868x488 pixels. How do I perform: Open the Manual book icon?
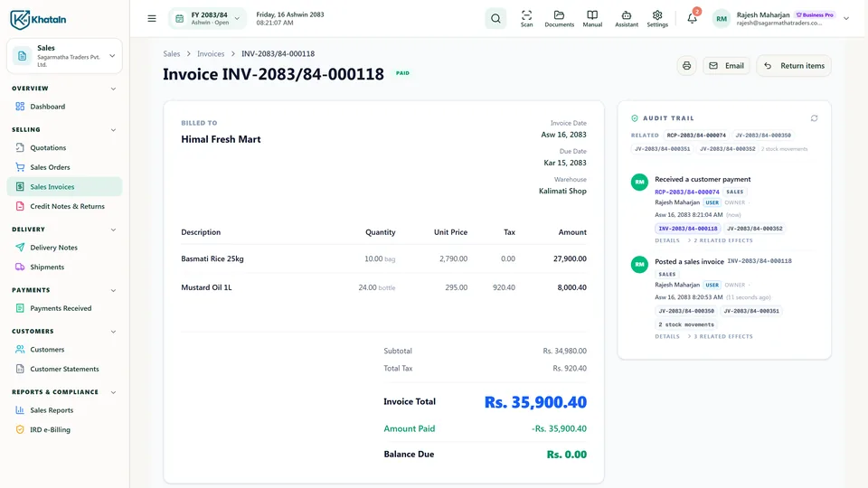(592, 19)
